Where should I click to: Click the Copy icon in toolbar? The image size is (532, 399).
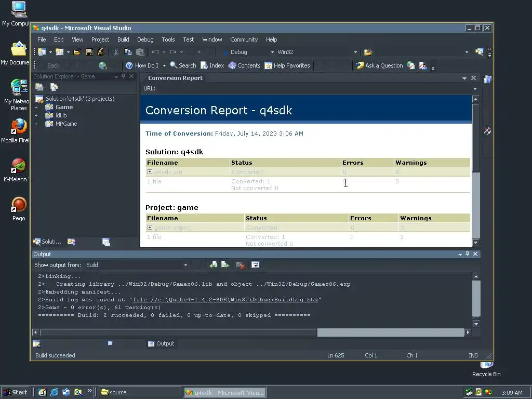pyautogui.click(x=128, y=52)
